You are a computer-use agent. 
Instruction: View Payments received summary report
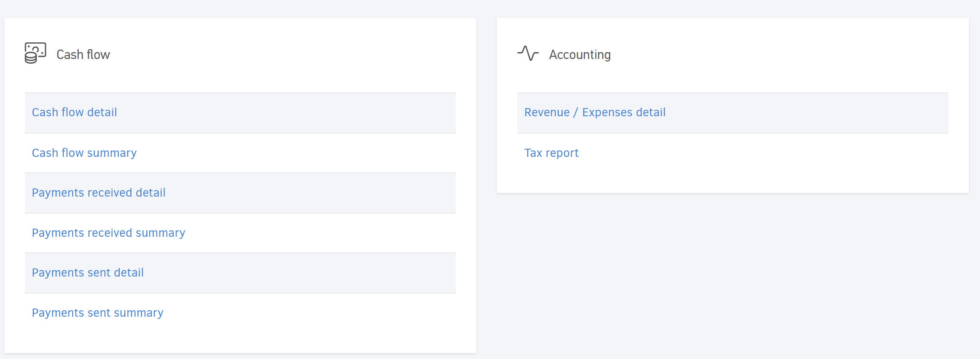(x=109, y=233)
